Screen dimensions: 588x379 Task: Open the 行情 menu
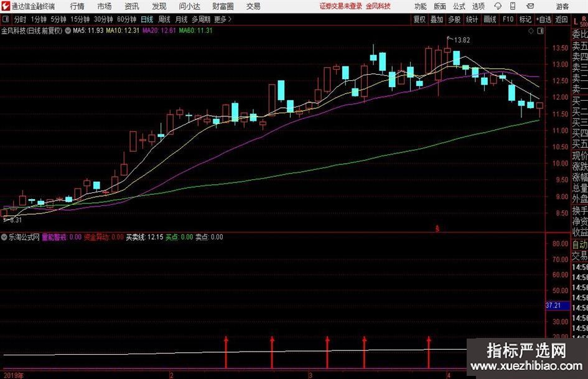[77, 6]
